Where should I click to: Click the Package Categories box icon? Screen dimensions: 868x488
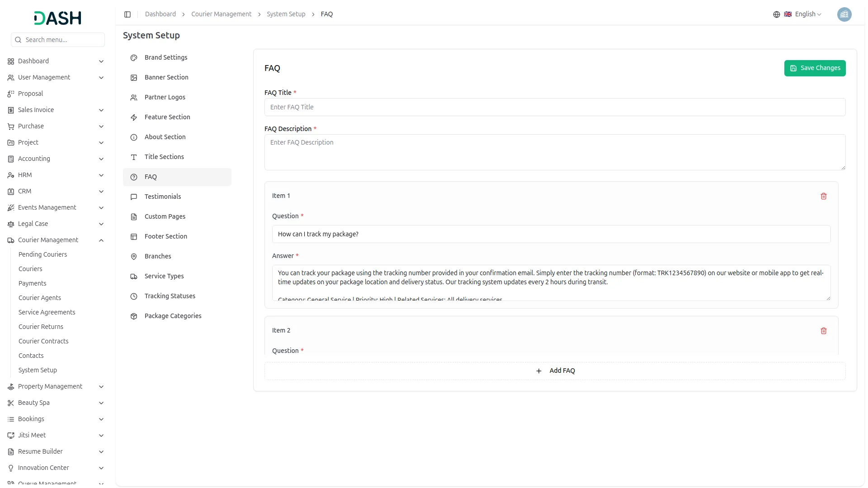(x=134, y=316)
